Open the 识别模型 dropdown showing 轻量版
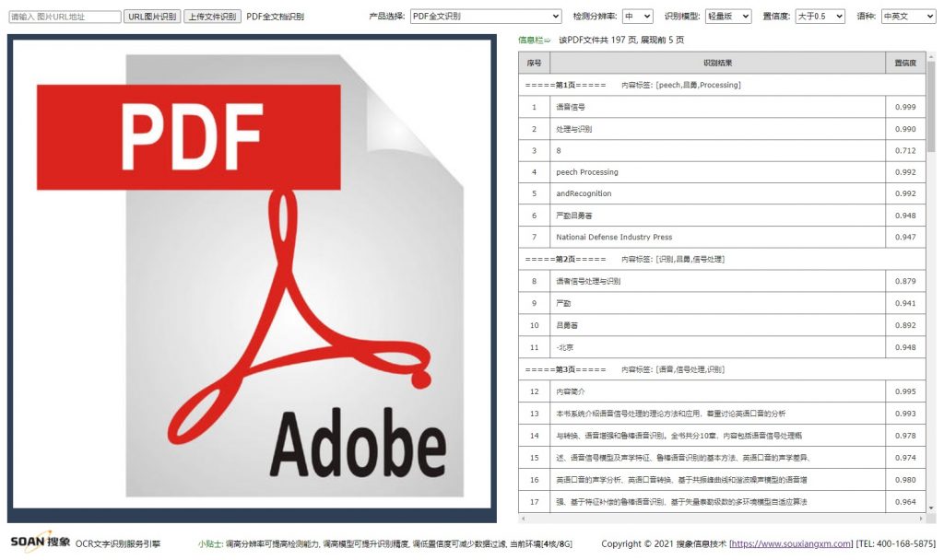Viewport: 944px width, 560px height. point(728,17)
